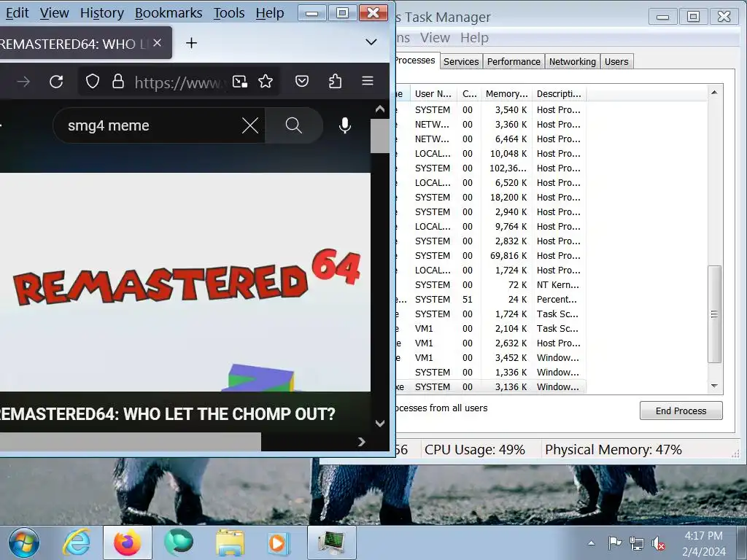Viewport: 747px width, 560px height.
Task: Click the browser page scroll down arrow
Action: pos(379,424)
